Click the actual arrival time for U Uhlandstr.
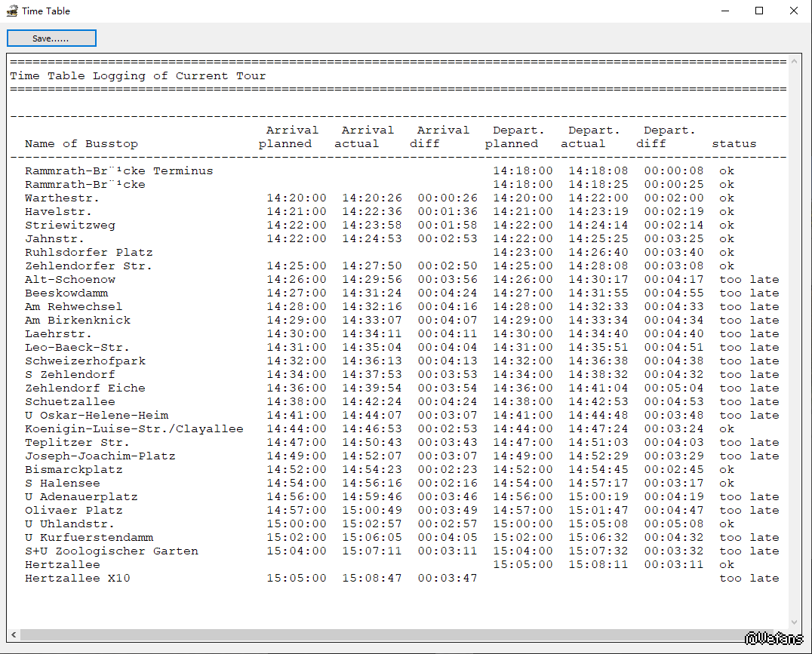Screen dimensions: 812x654 [x=371, y=524]
